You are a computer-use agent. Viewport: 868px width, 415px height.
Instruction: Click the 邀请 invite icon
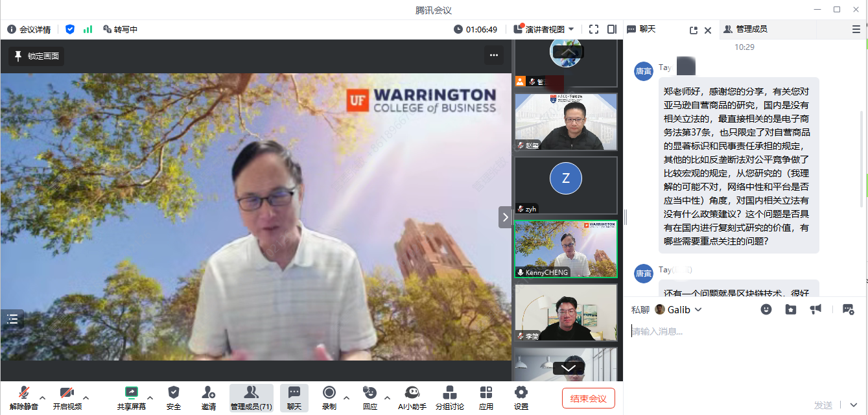[208, 397]
